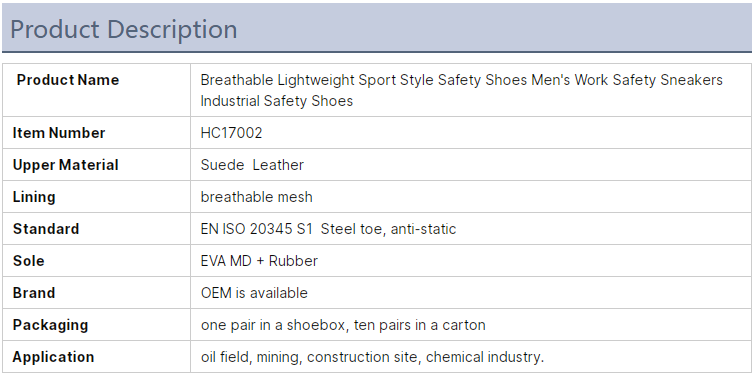Select the Standard label cell
The width and height of the screenshot is (756, 378).
tap(96, 229)
